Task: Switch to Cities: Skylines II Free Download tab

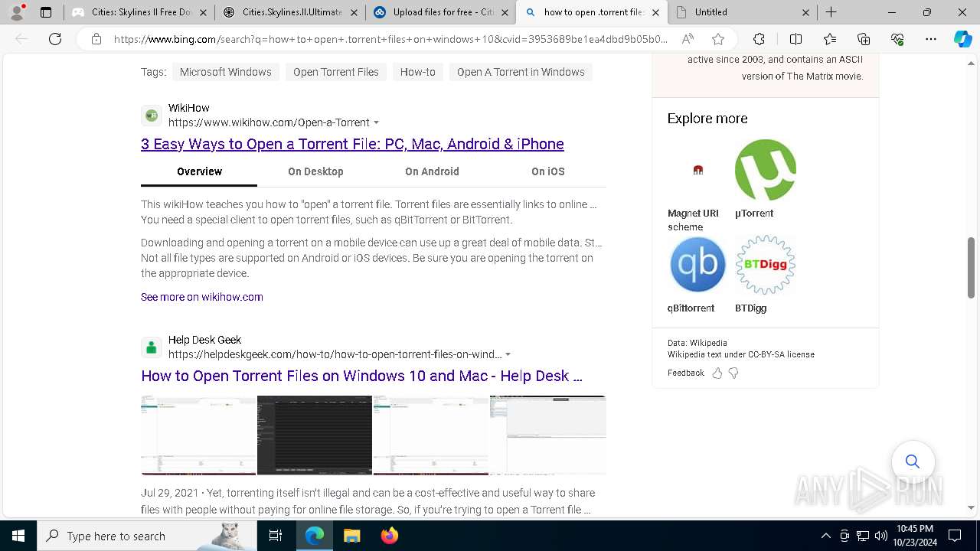Action: tap(139, 12)
